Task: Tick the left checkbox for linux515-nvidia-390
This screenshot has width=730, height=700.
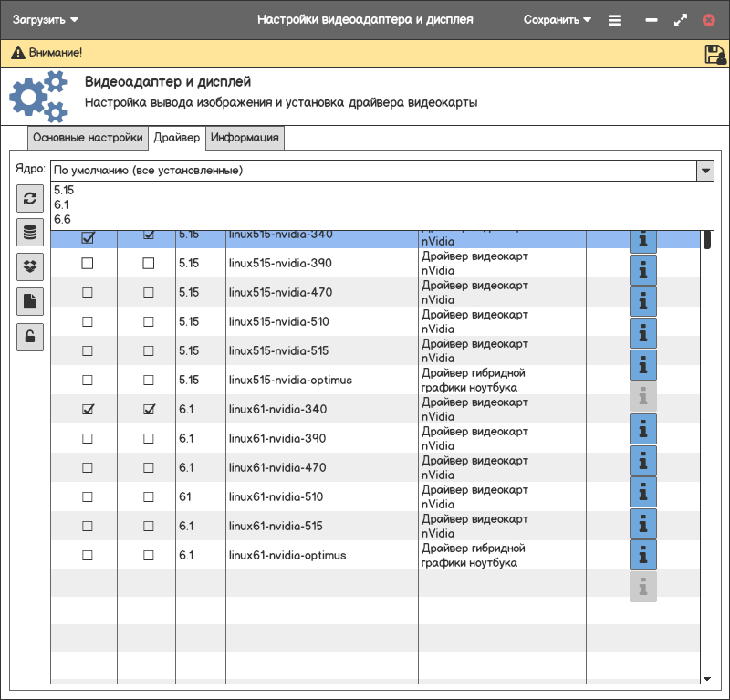Action: [x=88, y=264]
